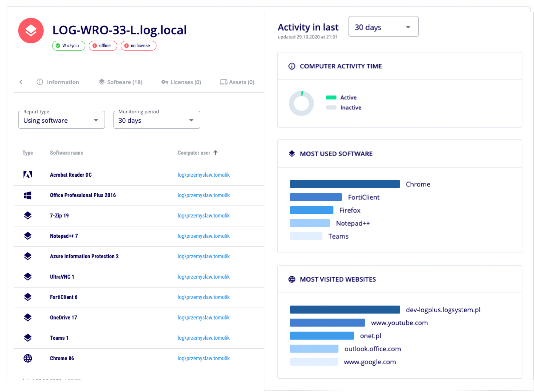Open user link in Teams 1 row

tap(204, 338)
